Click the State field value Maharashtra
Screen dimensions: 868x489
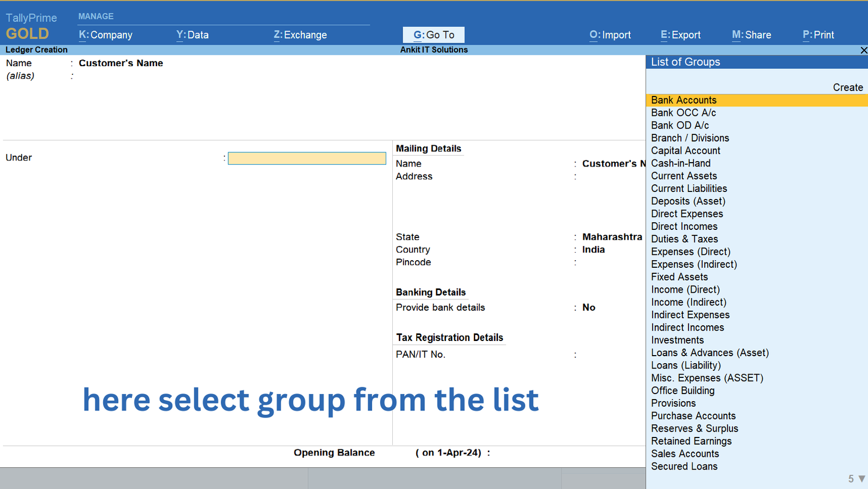pyautogui.click(x=611, y=237)
